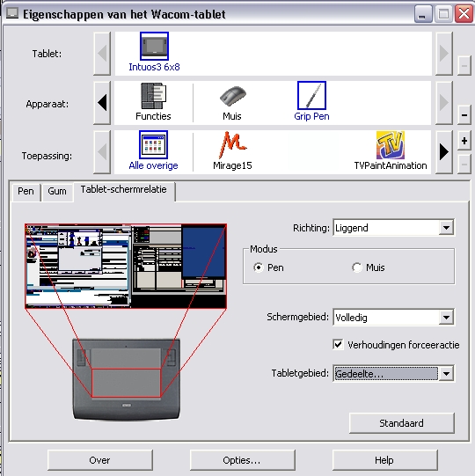The image size is (475, 476).
Task: Click the Standaard button
Action: coord(401,423)
